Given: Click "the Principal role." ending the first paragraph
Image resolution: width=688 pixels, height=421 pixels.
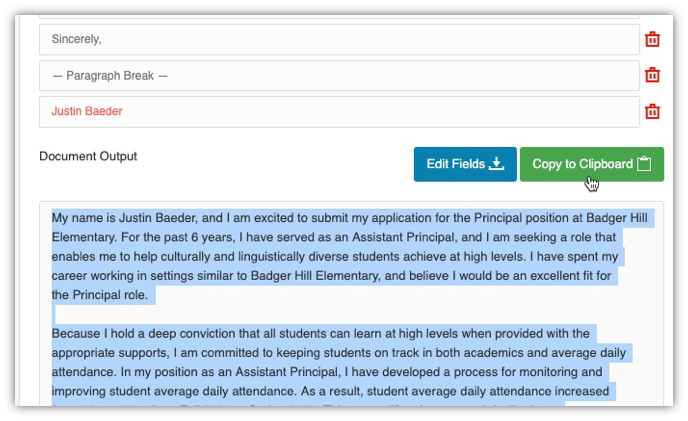Looking at the screenshot, I should pos(100,295).
